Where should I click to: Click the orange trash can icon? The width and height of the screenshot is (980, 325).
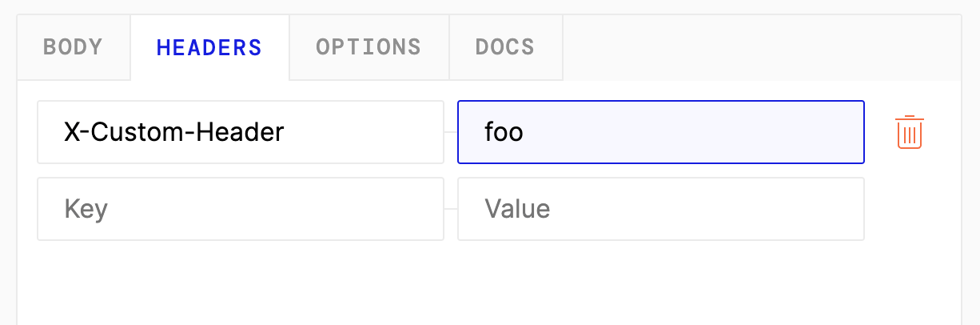[909, 132]
